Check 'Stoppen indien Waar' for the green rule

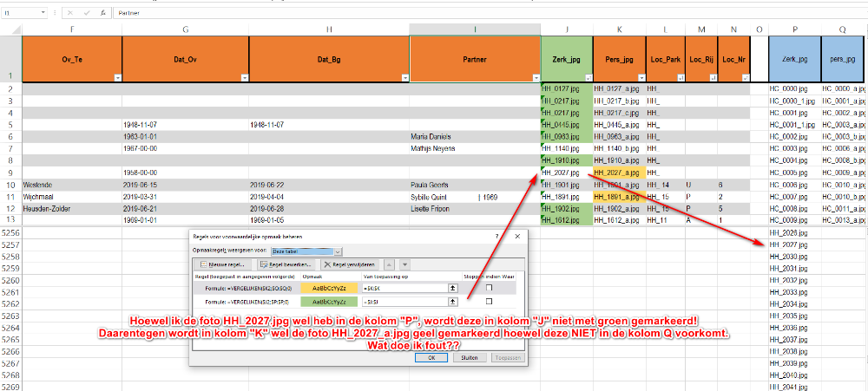[488, 302]
